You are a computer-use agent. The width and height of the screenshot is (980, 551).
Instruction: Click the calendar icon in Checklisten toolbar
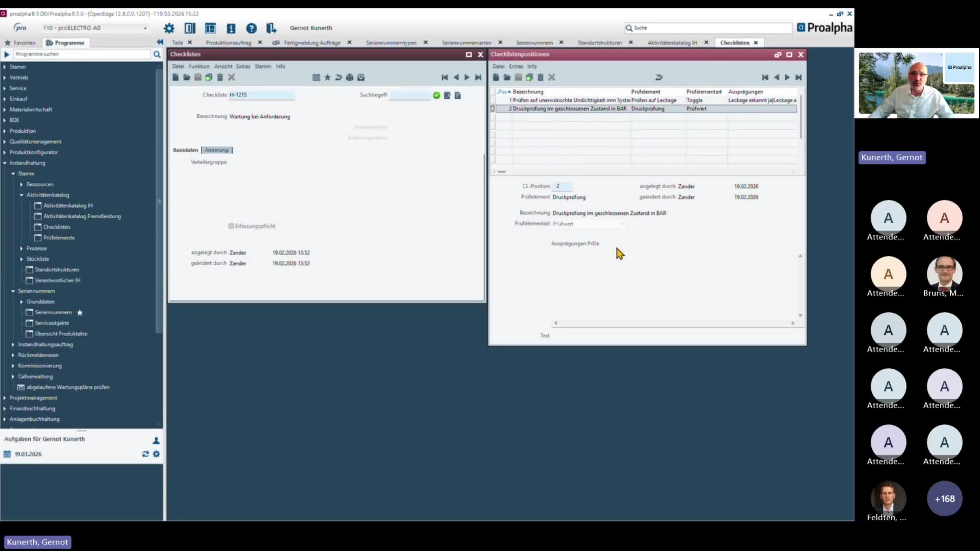point(316,78)
